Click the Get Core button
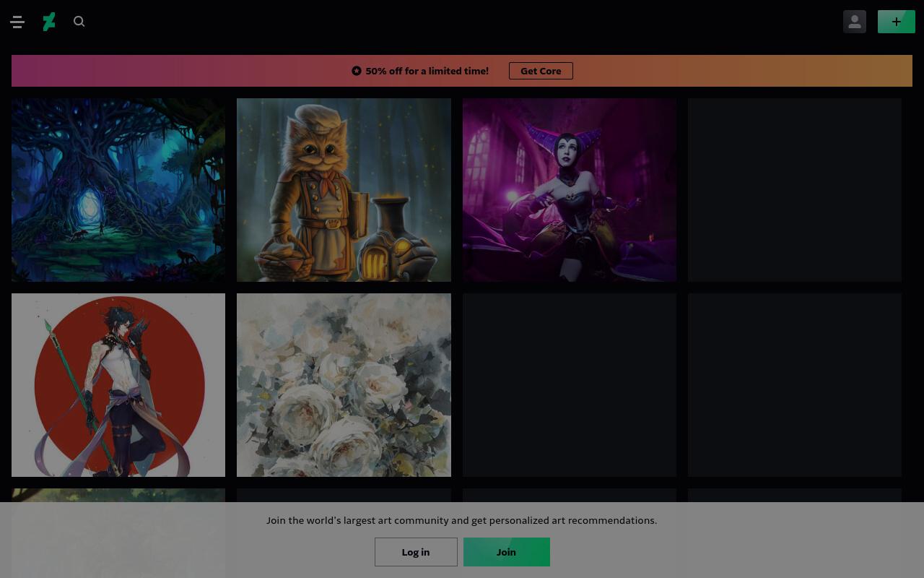The width and height of the screenshot is (924, 578). click(541, 71)
